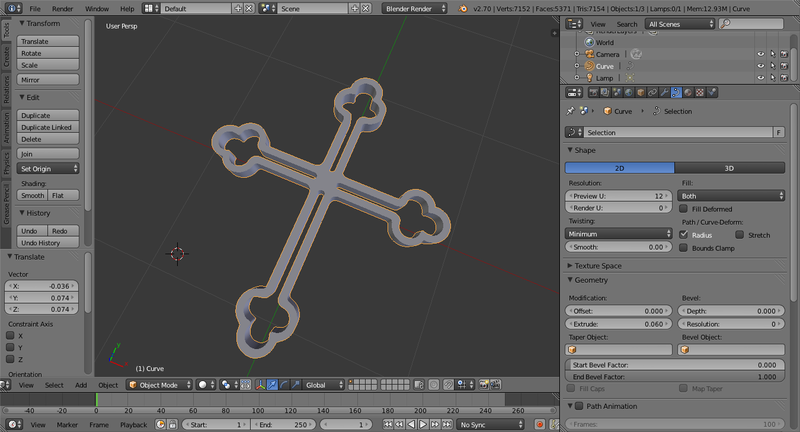Switch curve shape to 3D
800x432 pixels.
click(x=730, y=168)
